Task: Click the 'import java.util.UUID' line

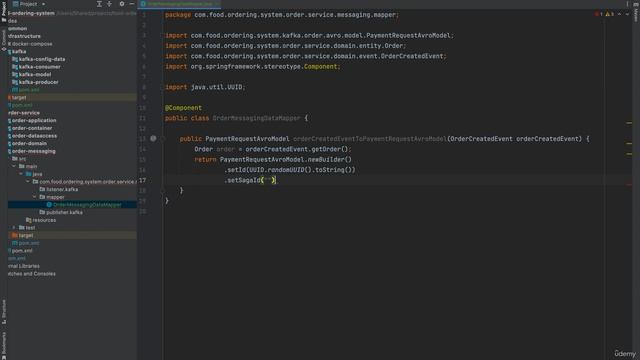Action: click(205, 87)
